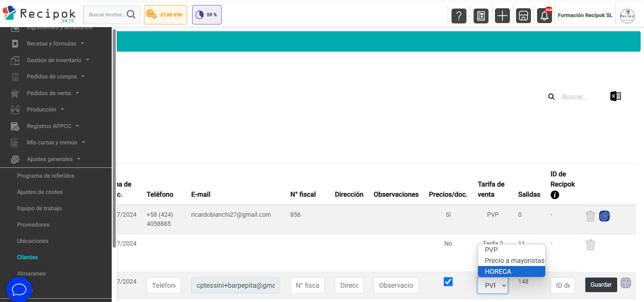Screen dimensions: 644x302
Task: Open Equipo de trabajo submenu item
Action: click(x=39, y=208)
